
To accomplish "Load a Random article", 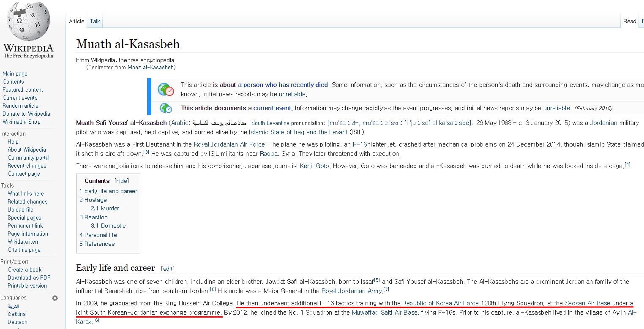I will click(20, 106).
